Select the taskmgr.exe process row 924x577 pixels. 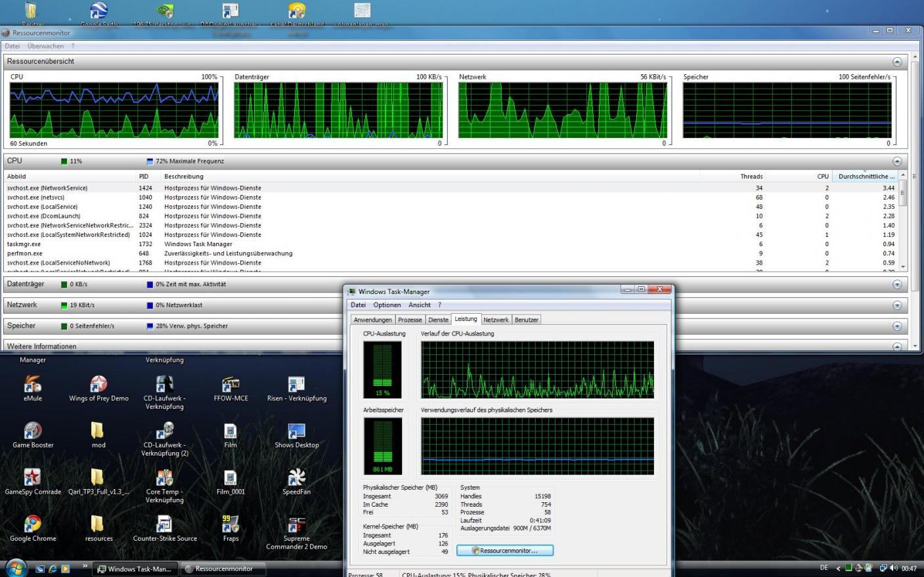coord(451,244)
